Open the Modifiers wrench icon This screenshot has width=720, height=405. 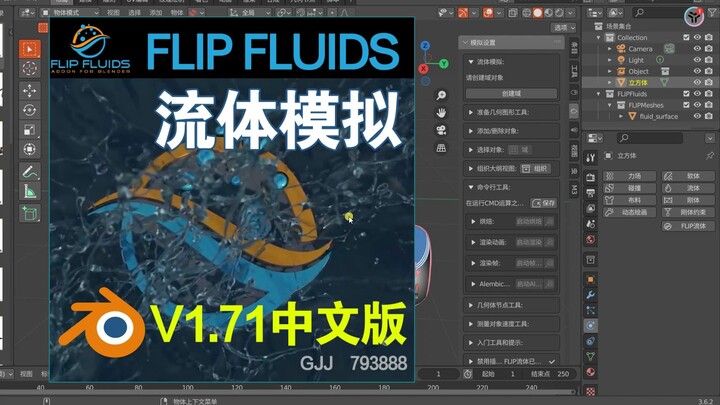[x=591, y=295]
